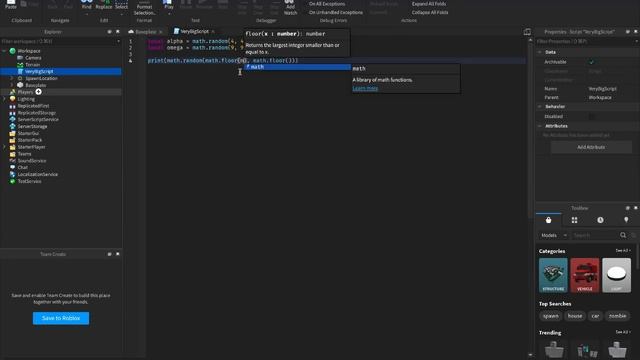This screenshot has height=360, width=640.
Task: Expand the Lighting node
Action: click(4, 99)
